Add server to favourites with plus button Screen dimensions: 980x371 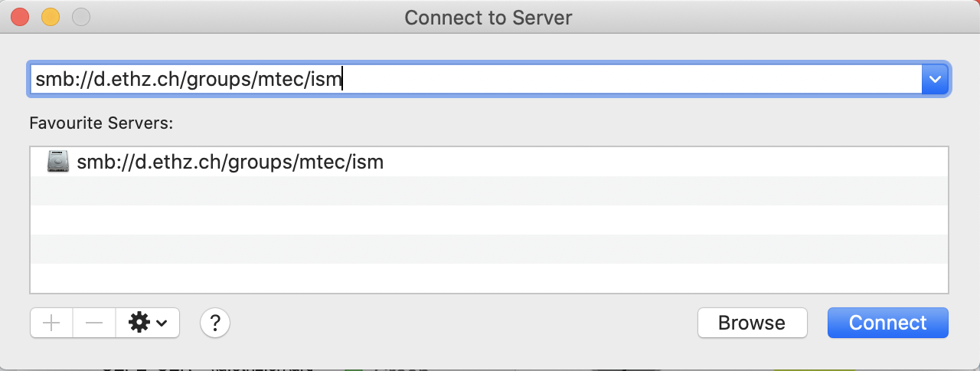point(51,323)
